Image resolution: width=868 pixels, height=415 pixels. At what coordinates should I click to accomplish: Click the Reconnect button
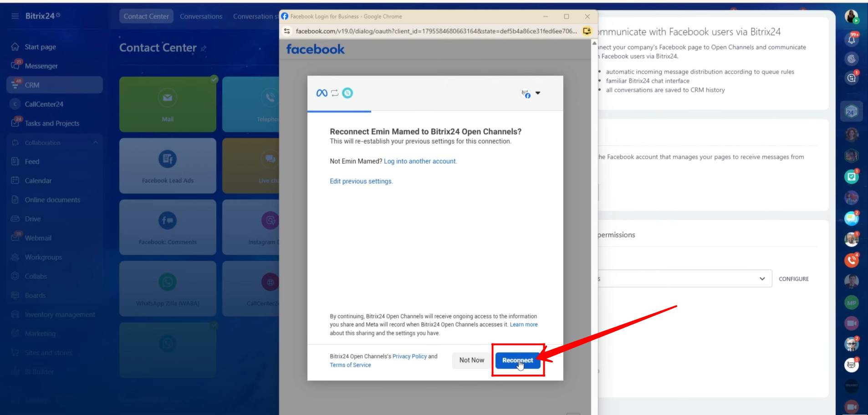[x=517, y=360]
